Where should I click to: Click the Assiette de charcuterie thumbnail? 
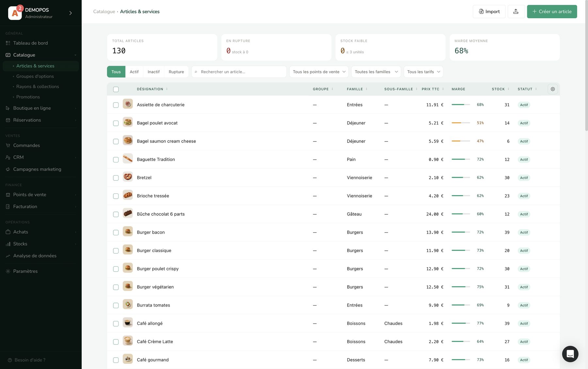click(x=128, y=104)
